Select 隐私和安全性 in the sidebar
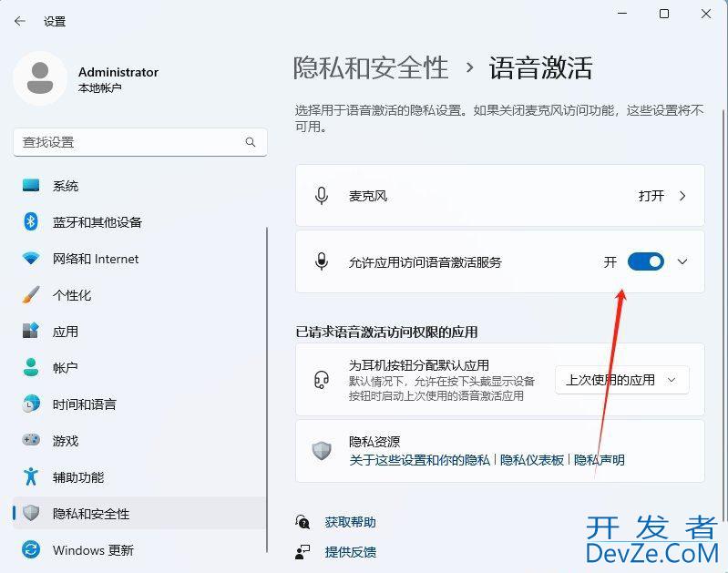The height and width of the screenshot is (573, 728). (x=139, y=513)
